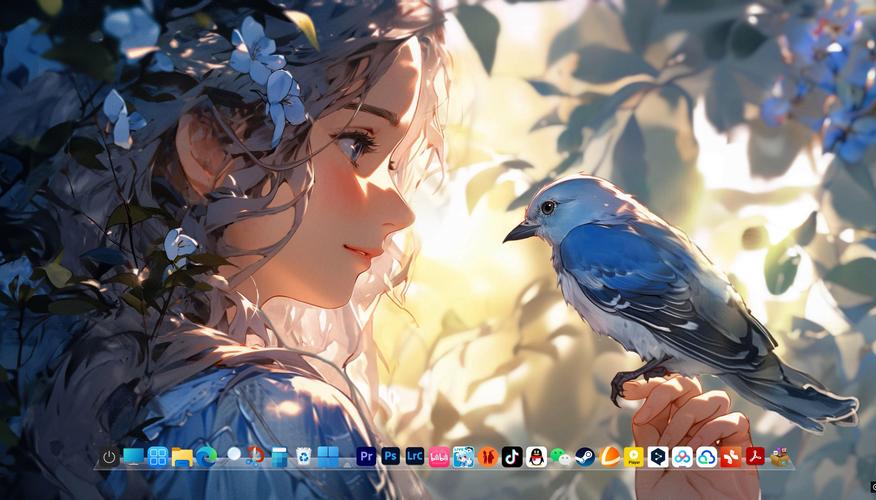Open the blue stacked window panel icon
The width and height of the screenshot is (876, 500).
click(x=279, y=457)
